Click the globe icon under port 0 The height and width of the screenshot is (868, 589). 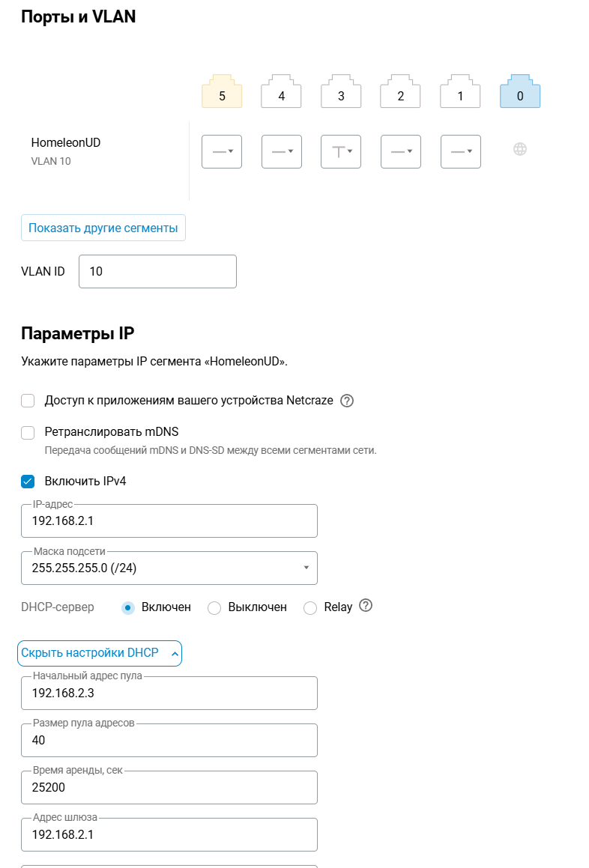pyautogui.click(x=520, y=149)
